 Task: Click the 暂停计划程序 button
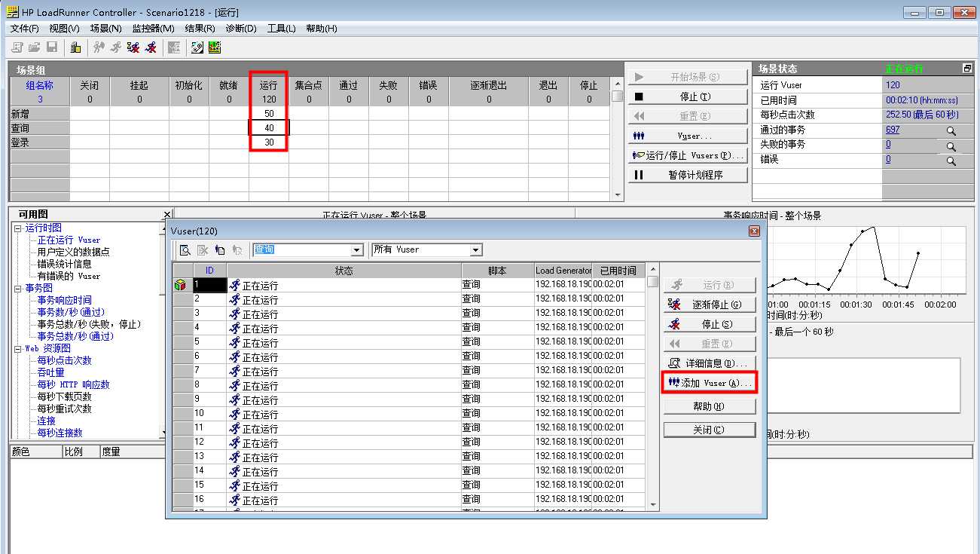click(688, 175)
